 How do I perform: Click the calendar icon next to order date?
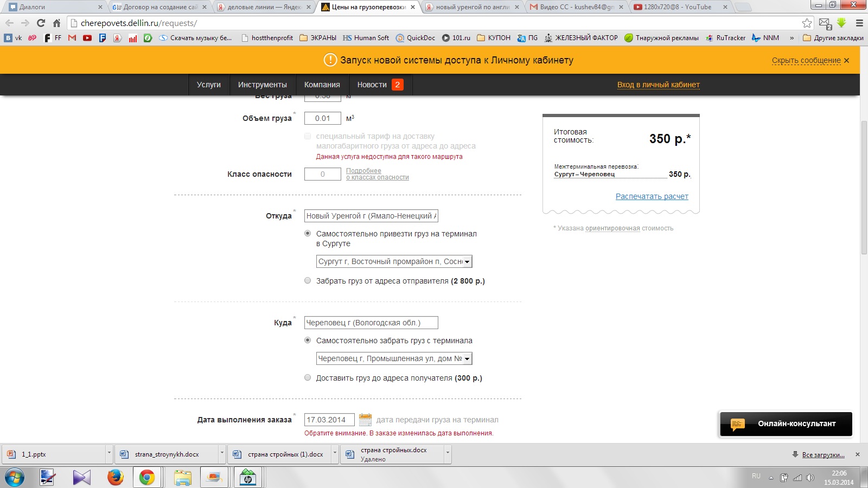pos(366,420)
